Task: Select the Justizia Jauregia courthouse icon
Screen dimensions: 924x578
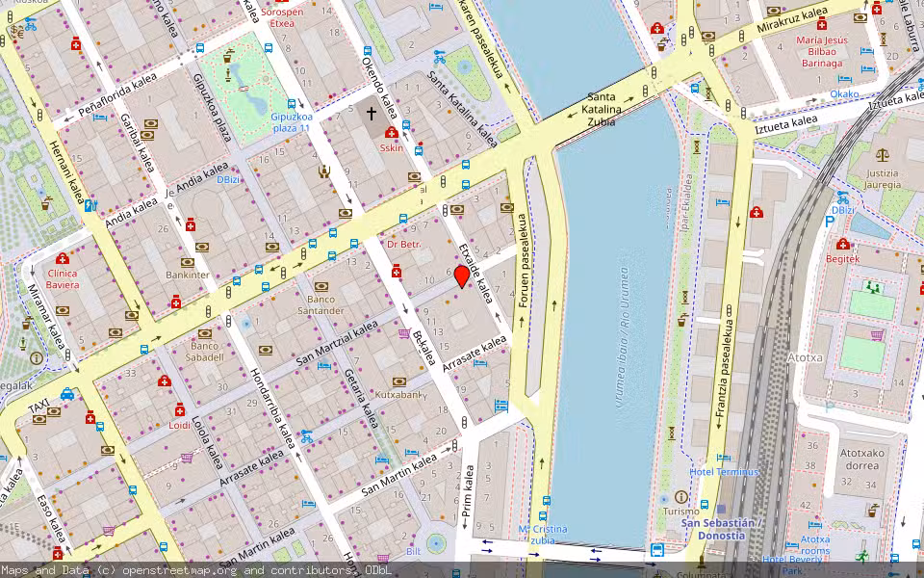Action: click(x=882, y=153)
